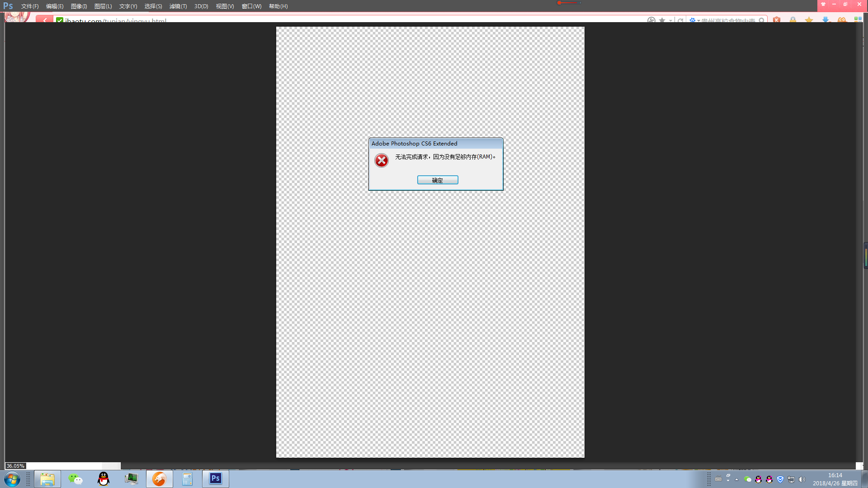Click the browser refresh icon
868x488 pixels.
(680, 20)
